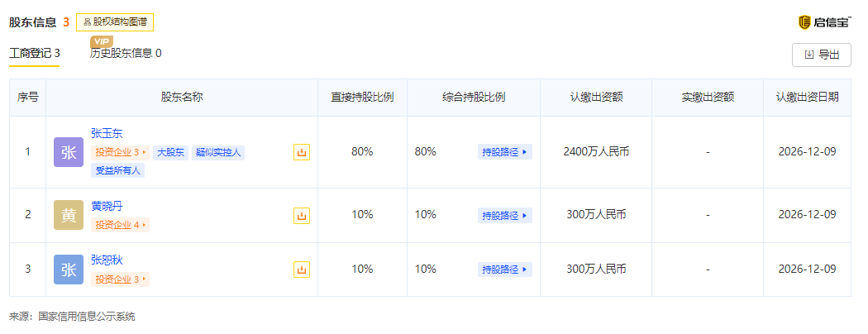Viewport: 868px width, 334px height.
Task: Click 来源：国家信用信息公示系统 text
Action: point(72,317)
